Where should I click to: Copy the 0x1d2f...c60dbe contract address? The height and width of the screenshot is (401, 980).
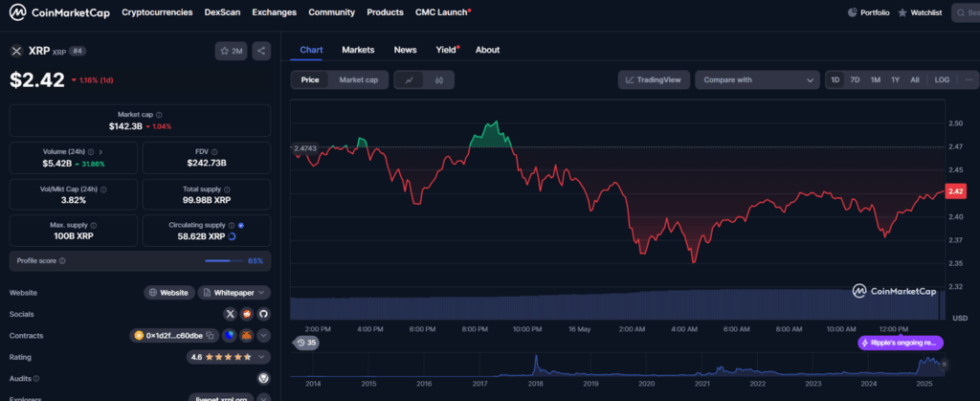[211, 335]
